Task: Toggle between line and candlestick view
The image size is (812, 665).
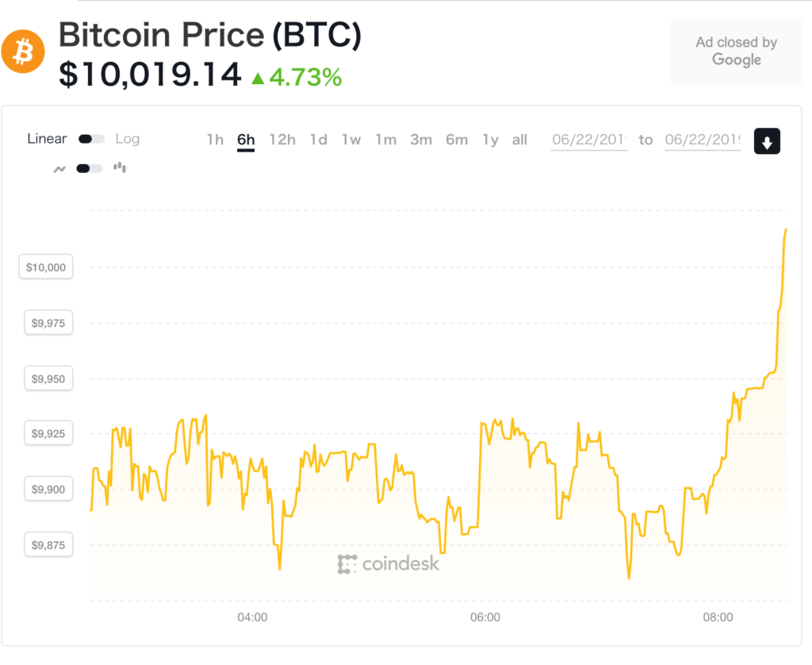Action: (x=89, y=168)
